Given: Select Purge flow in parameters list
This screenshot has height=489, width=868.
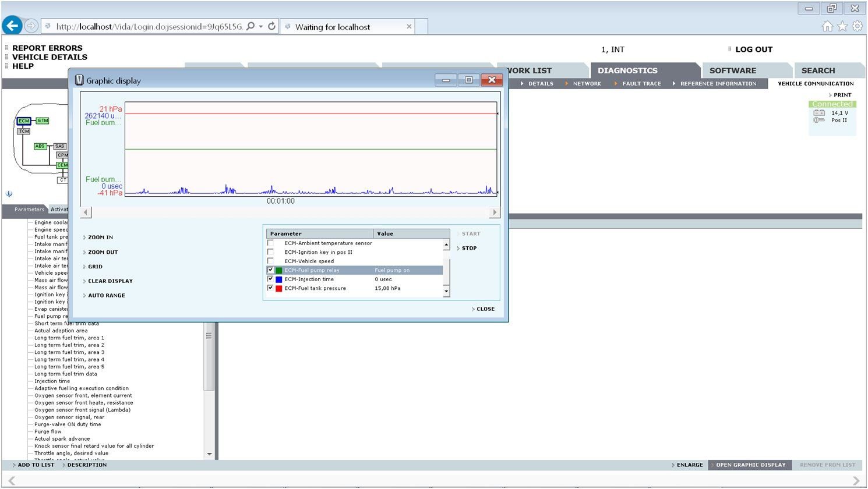Looking at the screenshot, I should pyautogui.click(x=48, y=431).
